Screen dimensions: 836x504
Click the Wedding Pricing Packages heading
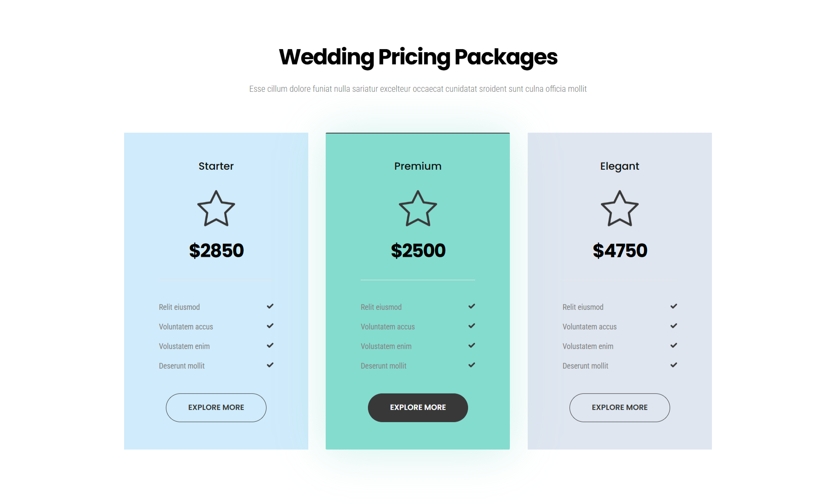[418, 57]
